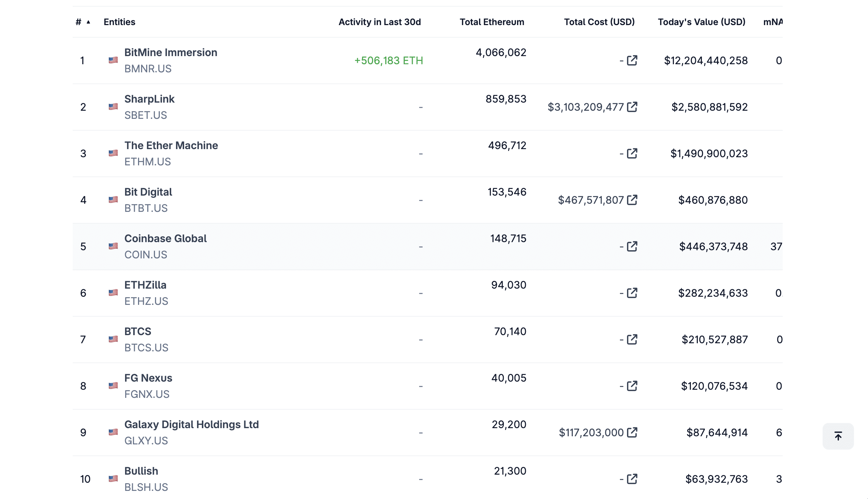This screenshot has height=499, width=868.
Task: Open ETHZilla row's external link icon
Action: click(632, 293)
